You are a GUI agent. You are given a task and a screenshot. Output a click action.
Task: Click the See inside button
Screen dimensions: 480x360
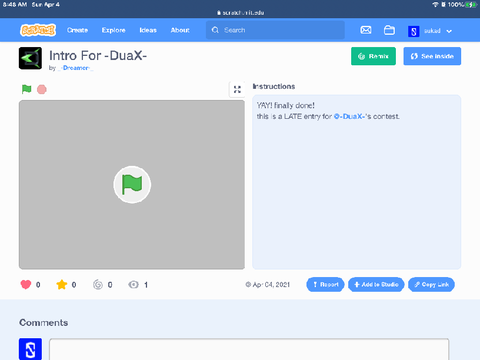[432, 56]
